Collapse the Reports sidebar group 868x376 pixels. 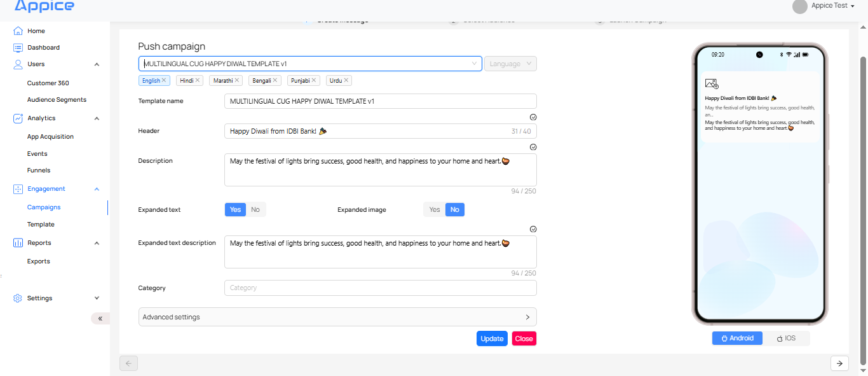97,243
